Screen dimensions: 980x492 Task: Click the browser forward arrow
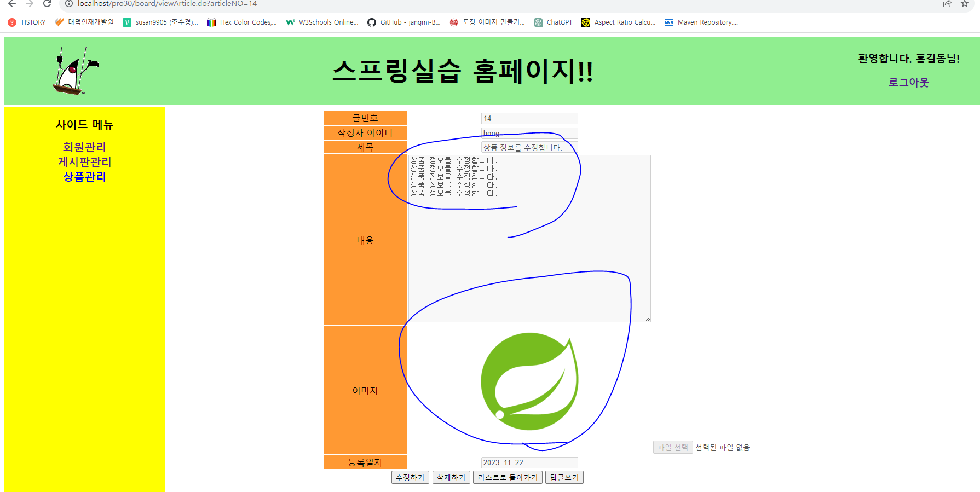click(x=30, y=4)
